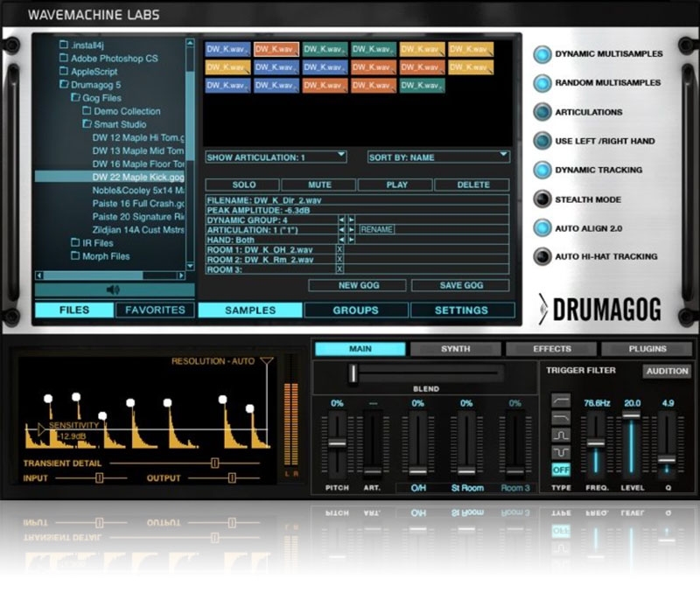Click the right arrow for Dynamic Group
The height and width of the screenshot is (607, 700).
(352, 220)
